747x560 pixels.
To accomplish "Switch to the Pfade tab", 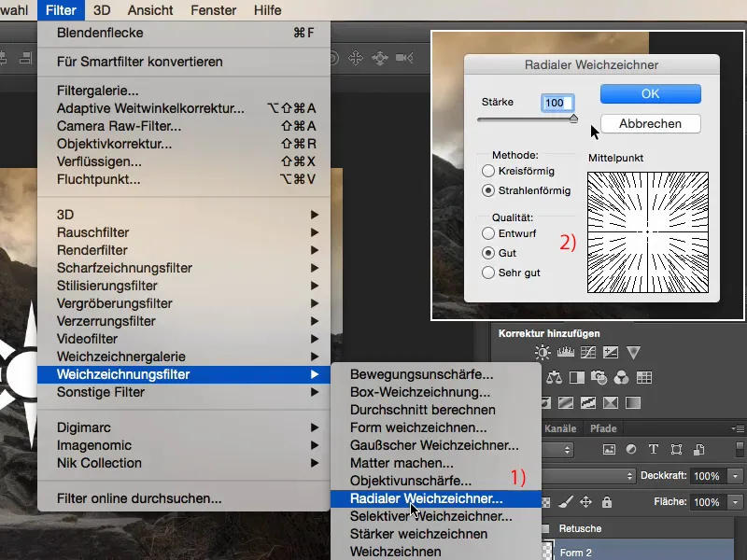I will [603, 428].
